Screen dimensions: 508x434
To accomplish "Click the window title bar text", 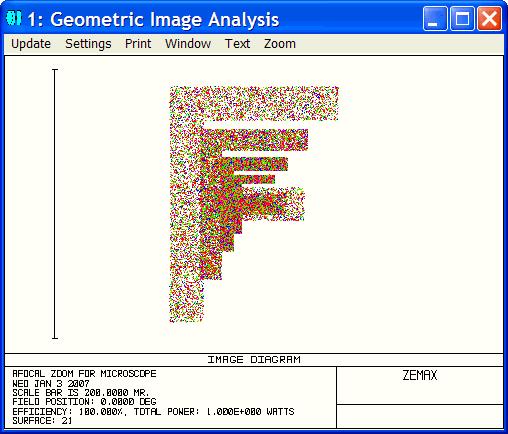I will (153, 19).
